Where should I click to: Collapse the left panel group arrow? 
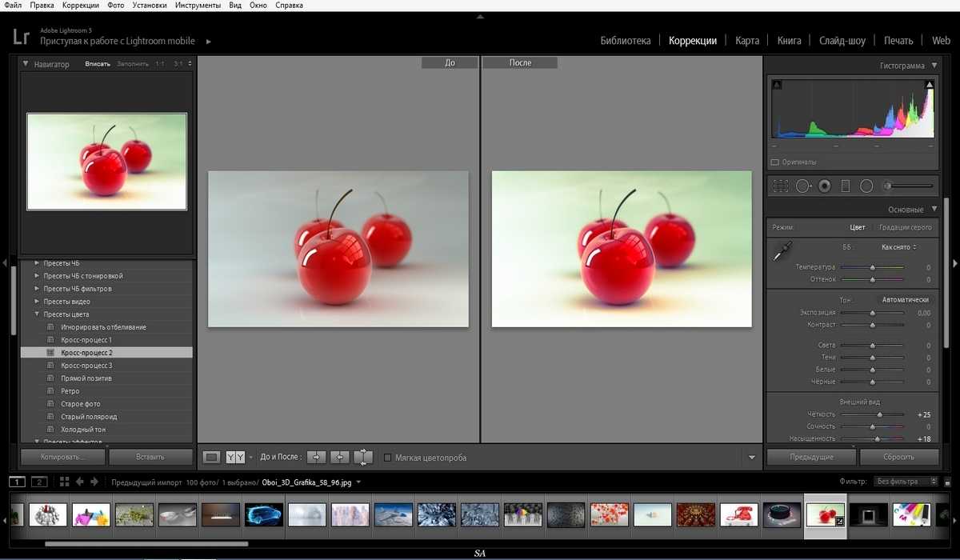click(x=5, y=262)
